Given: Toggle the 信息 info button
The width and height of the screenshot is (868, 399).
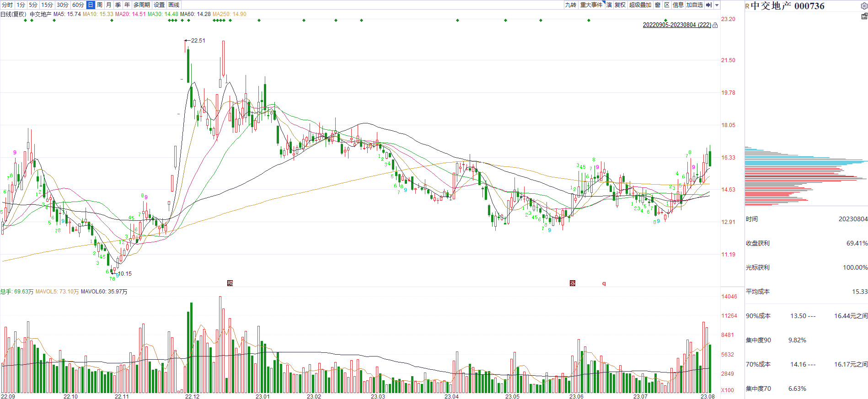Looking at the screenshot, I should coord(678,5).
